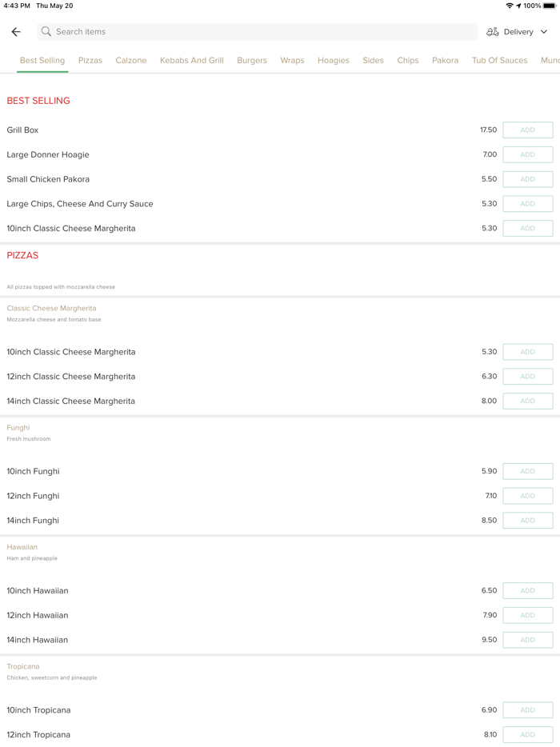The image size is (560, 747).
Task: Add Small Chicken Pakora to order
Action: coord(527,179)
